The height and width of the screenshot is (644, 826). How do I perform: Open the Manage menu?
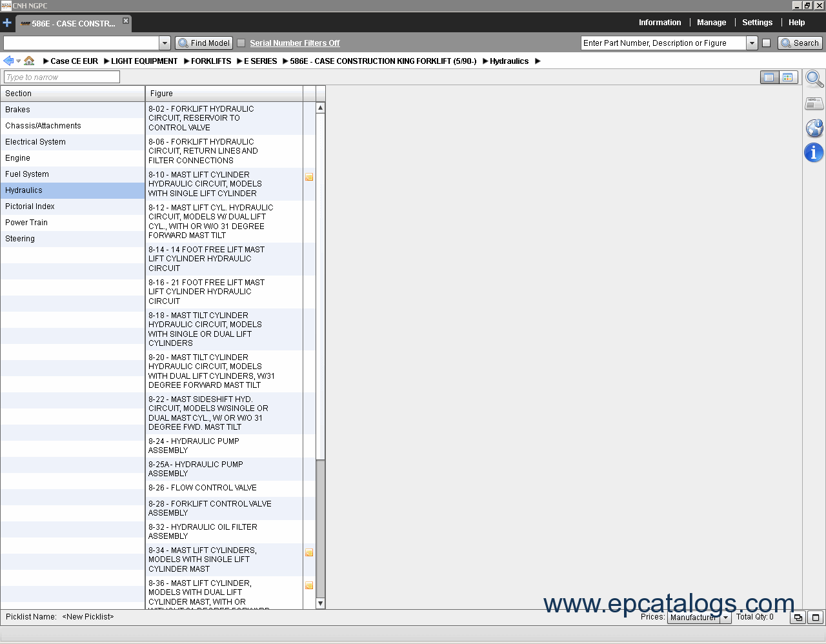coord(711,23)
